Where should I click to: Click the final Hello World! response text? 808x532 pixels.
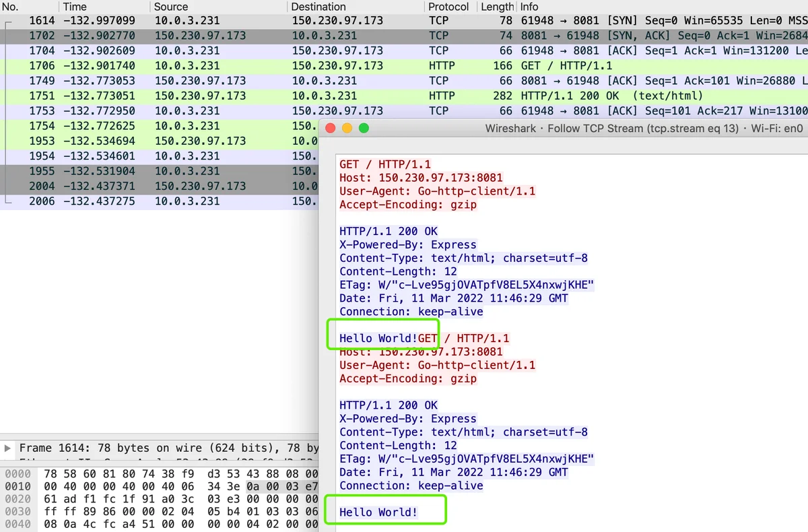(x=378, y=512)
